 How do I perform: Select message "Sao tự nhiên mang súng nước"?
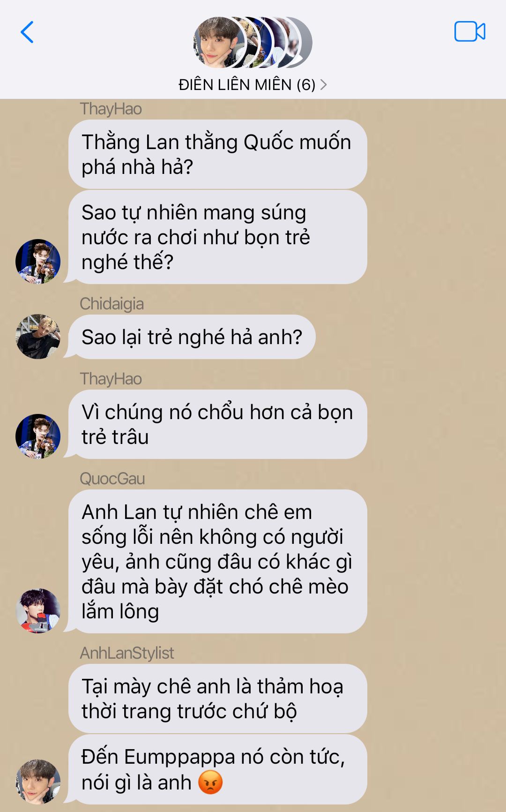(x=218, y=237)
